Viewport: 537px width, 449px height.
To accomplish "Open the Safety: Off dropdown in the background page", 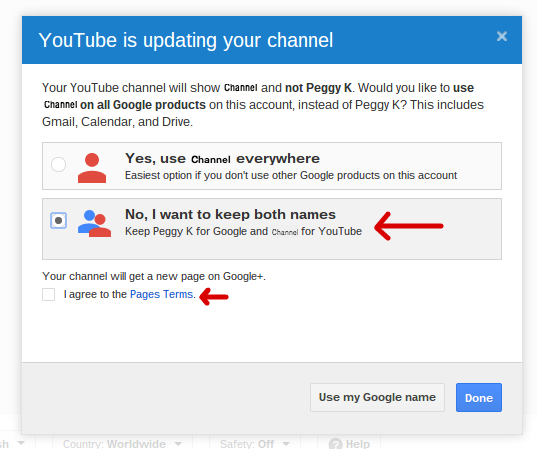I will (255, 444).
